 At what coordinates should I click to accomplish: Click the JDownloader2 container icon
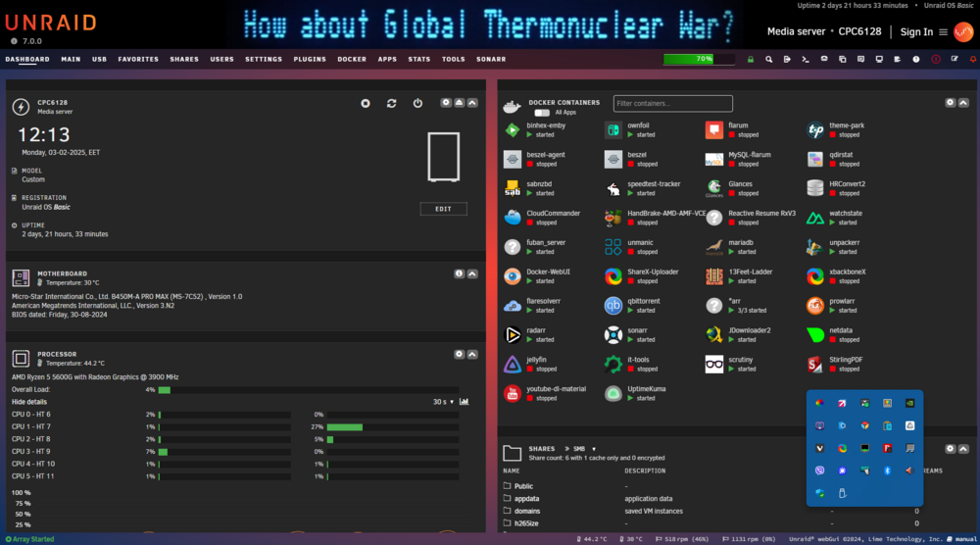pos(714,335)
